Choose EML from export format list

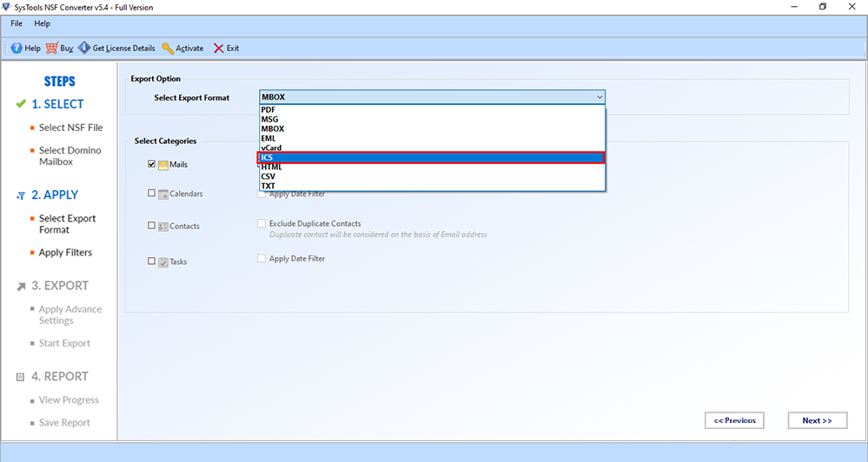coord(432,138)
